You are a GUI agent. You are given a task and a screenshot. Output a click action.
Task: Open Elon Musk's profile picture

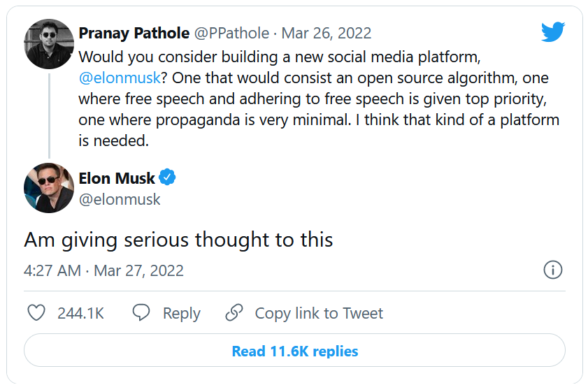pos(49,188)
